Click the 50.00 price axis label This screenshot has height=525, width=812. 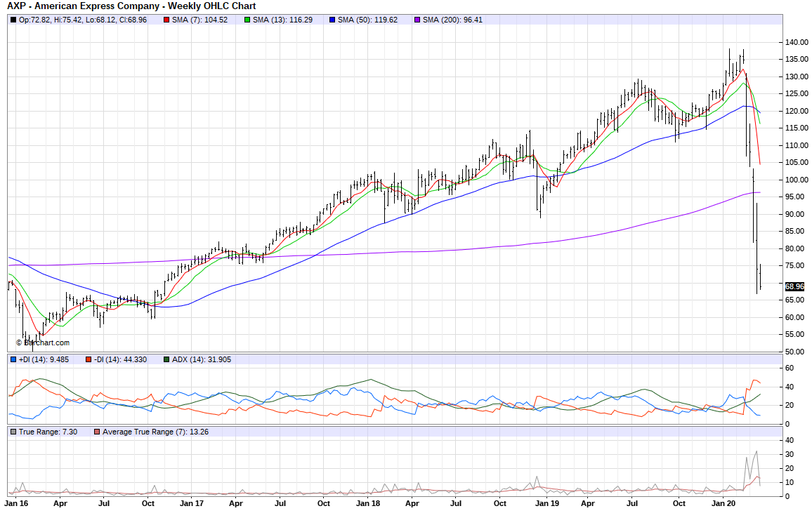coord(795,352)
